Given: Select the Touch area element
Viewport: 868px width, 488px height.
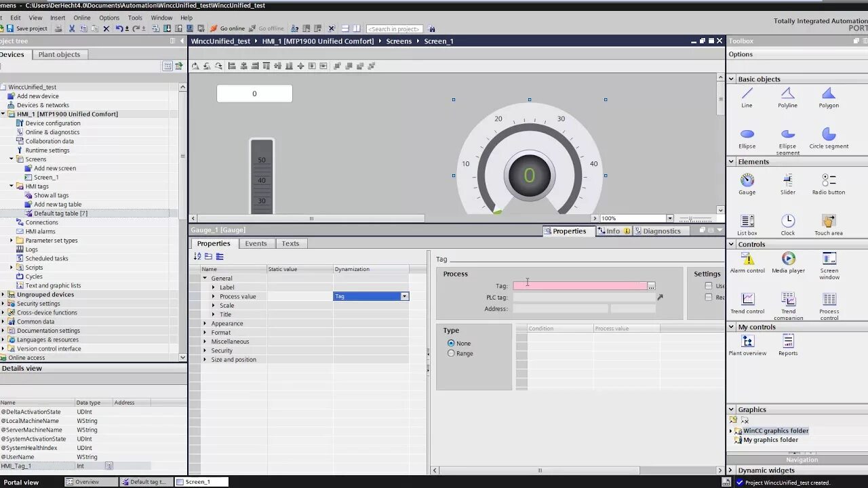Looking at the screenshot, I should [829, 225].
